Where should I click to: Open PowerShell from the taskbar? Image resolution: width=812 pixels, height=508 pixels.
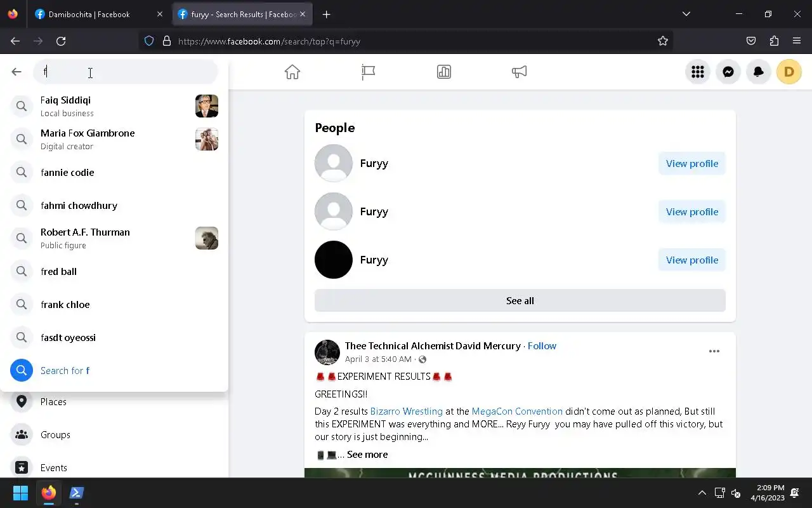77,493
